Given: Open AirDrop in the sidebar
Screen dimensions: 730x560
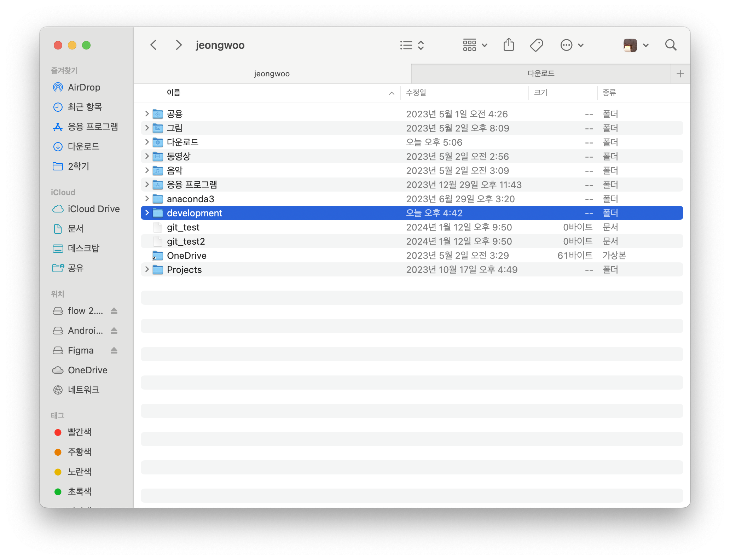Looking at the screenshot, I should point(84,87).
